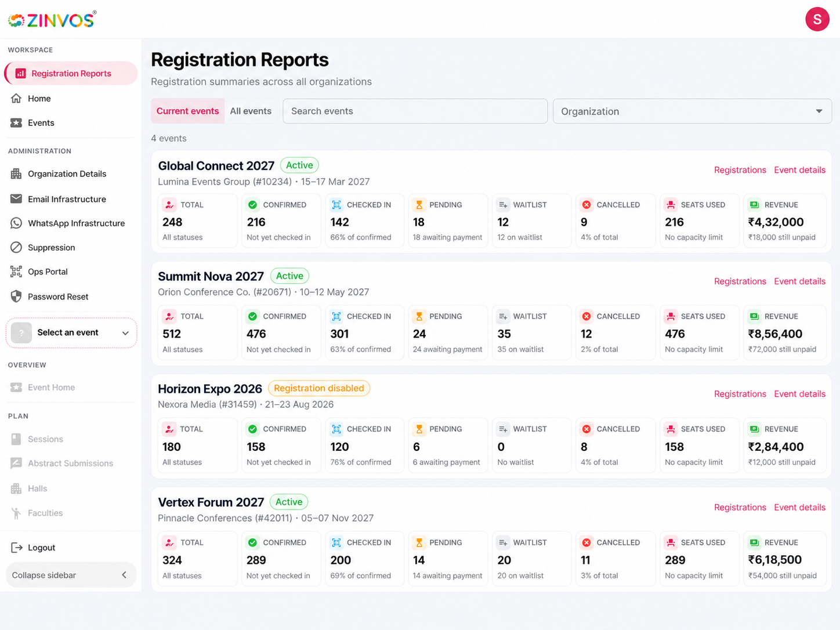The image size is (840, 630).
Task: Open Registrations for Horizon Expo 2026
Action: [x=740, y=394]
